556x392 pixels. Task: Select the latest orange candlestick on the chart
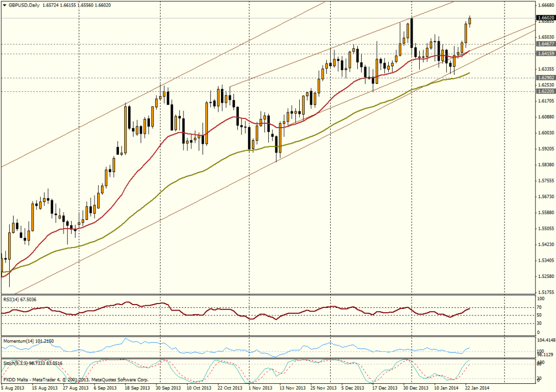(470, 21)
